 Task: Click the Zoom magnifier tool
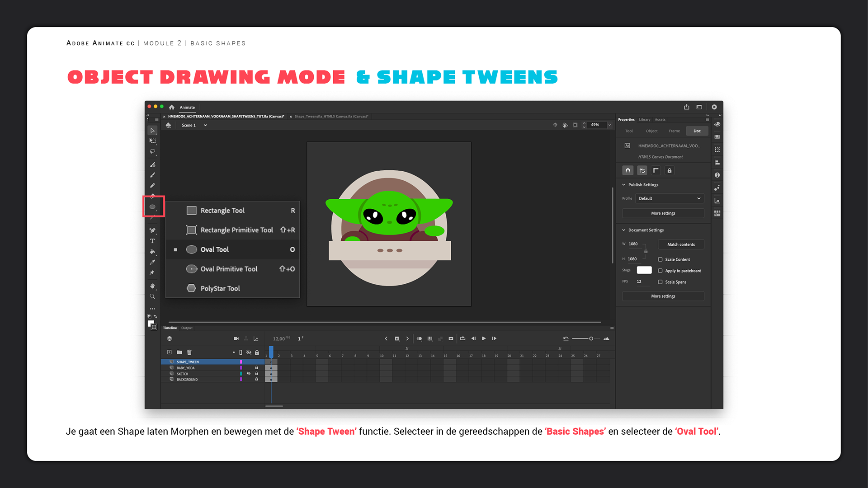pos(152,297)
